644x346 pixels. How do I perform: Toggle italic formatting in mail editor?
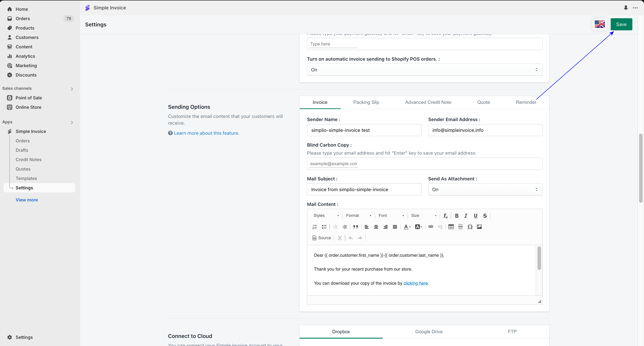point(466,216)
